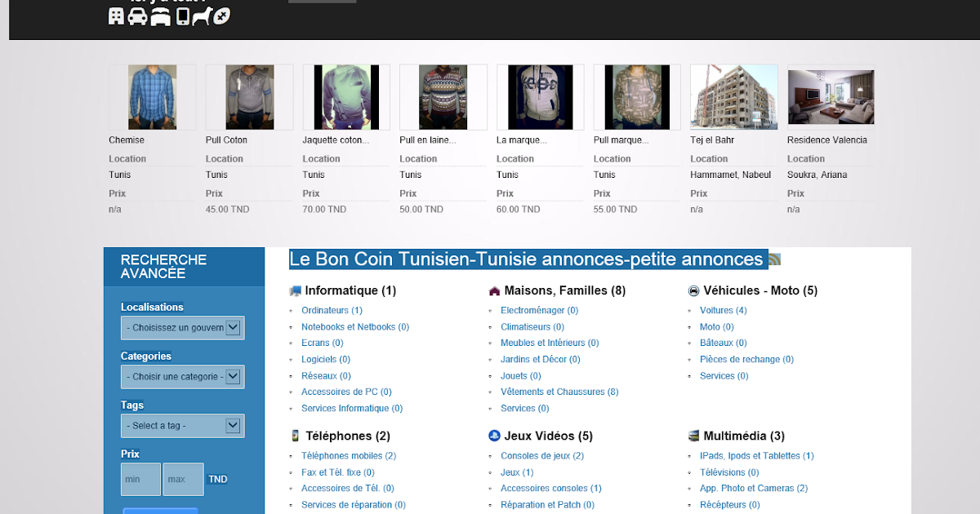This screenshot has height=514, width=980.
Task: Click the min price input field
Action: pos(140,480)
